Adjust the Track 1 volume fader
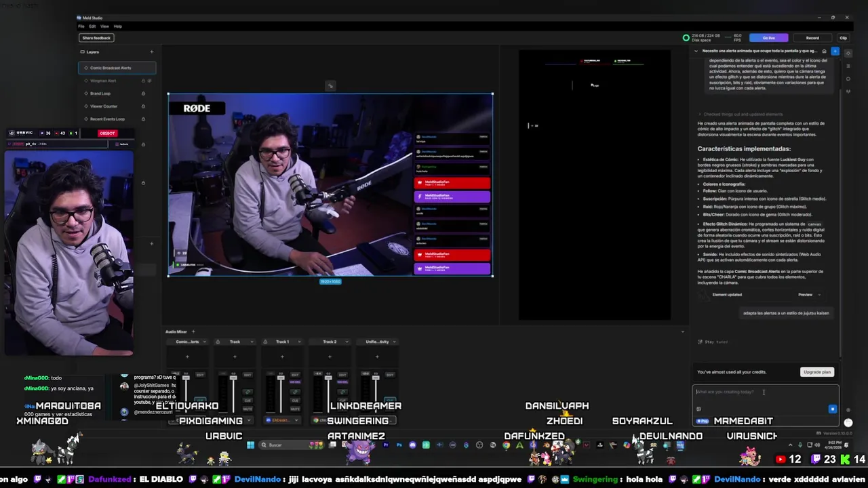 (x=281, y=378)
